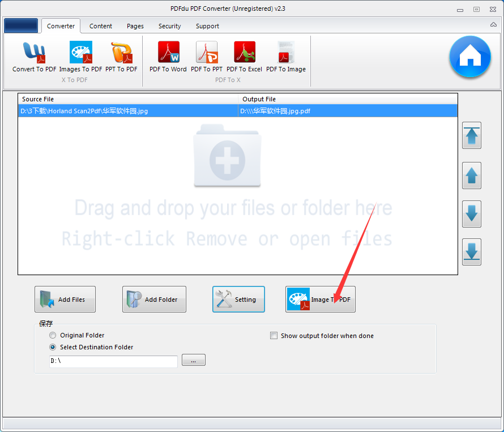Open the PDF To PPT tool
This screenshot has height=432, width=504.
pyautogui.click(x=207, y=57)
